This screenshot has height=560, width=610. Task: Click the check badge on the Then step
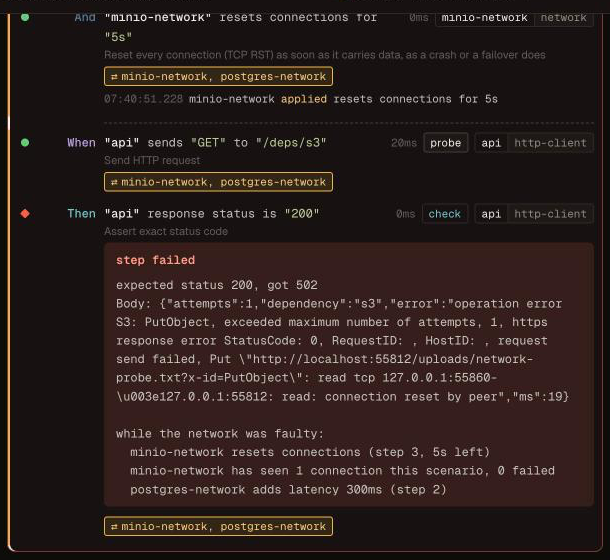click(445, 214)
